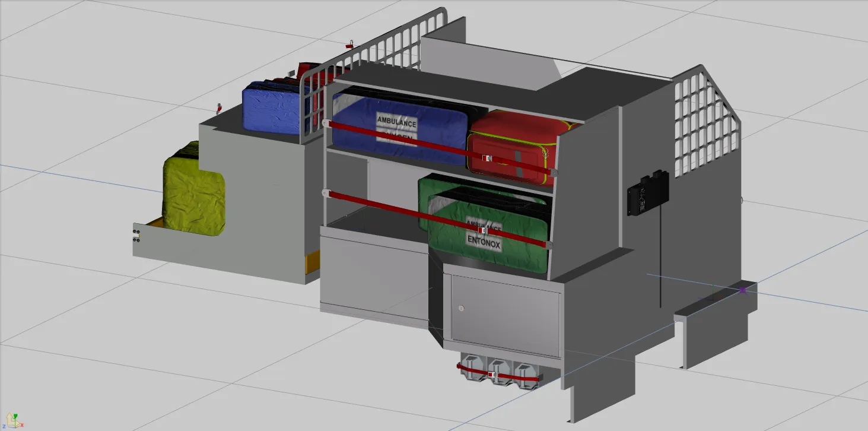868x431 pixels.
Task: Click the AMBULANCE label on the blue bag
Action: pos(397,123)
